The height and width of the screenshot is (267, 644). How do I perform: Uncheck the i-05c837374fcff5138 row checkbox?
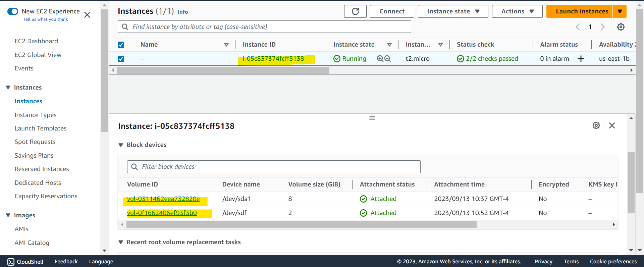click(121, 59)
